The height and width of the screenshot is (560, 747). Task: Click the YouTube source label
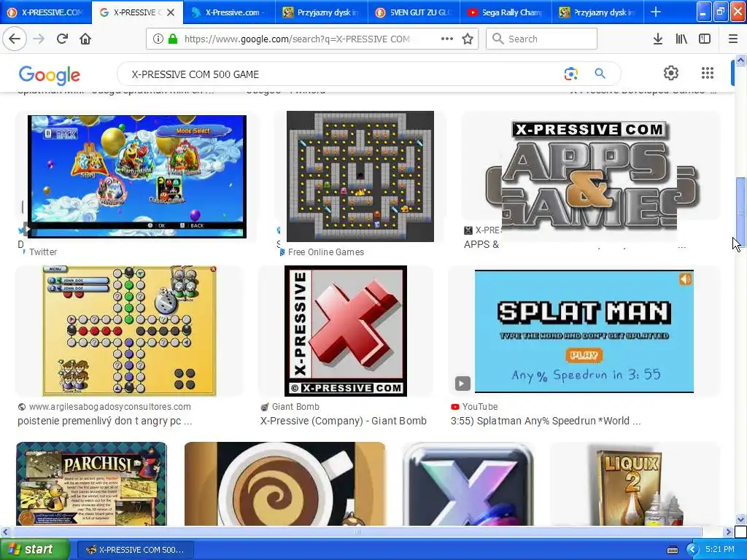click(480, 407)
